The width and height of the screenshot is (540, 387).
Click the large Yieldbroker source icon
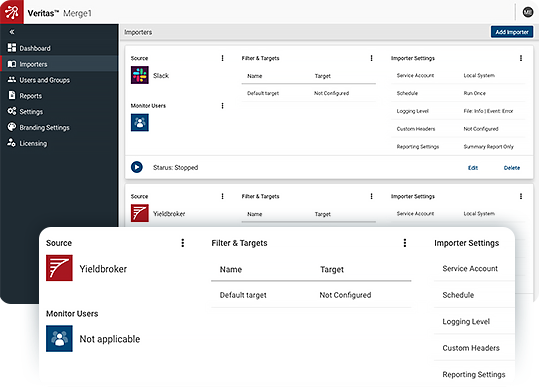click(x=59, y=268)
